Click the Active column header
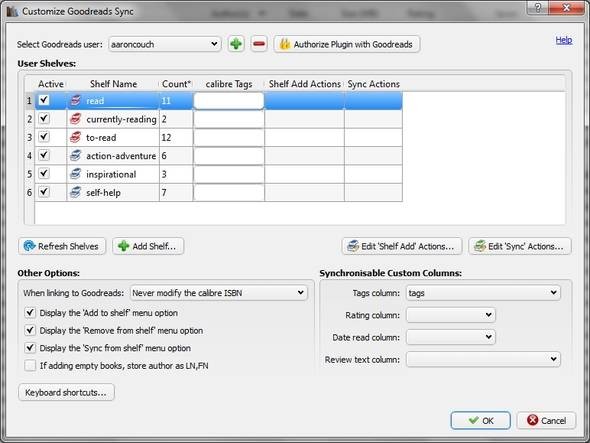Image resolution: width=590 pixels, height=443 pixels. pyautogui.click(x=51, y=84)
